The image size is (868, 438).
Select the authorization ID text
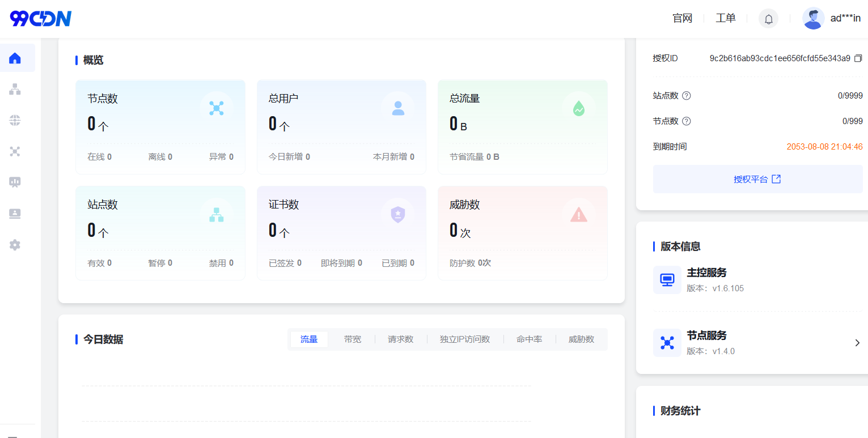tap(780, 58)
